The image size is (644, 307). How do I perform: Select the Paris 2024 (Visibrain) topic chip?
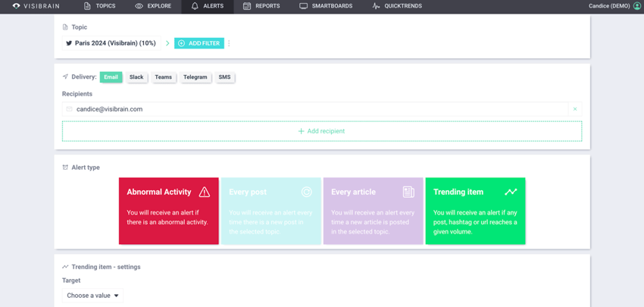[x=111, y=43]
